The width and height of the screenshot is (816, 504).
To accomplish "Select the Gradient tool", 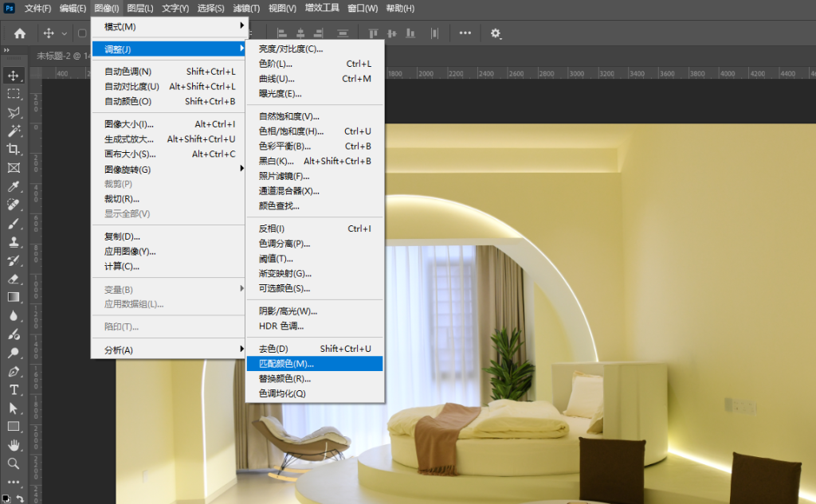I will click(14, 297).
